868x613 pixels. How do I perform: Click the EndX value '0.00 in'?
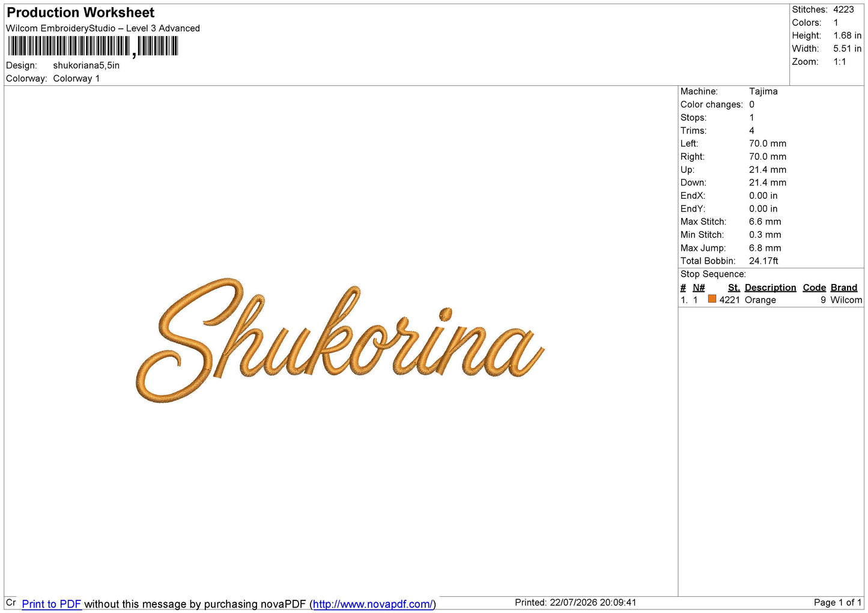click(x=763, y=196)
